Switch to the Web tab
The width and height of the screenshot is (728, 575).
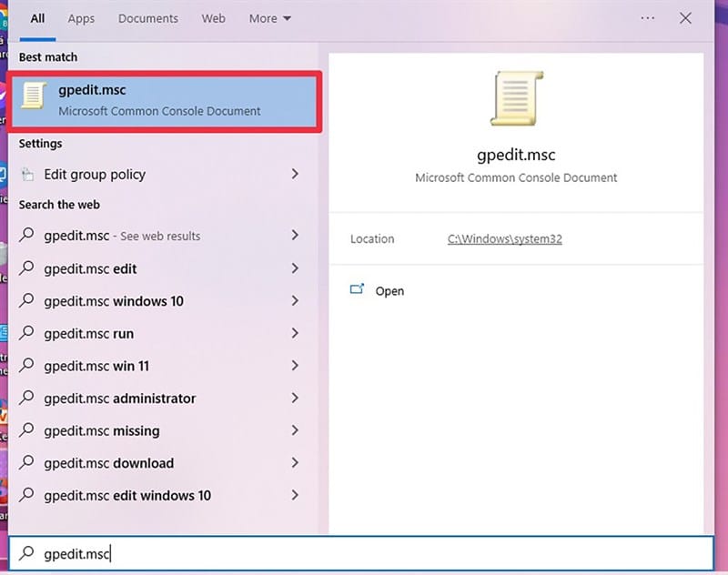[214, 18]
